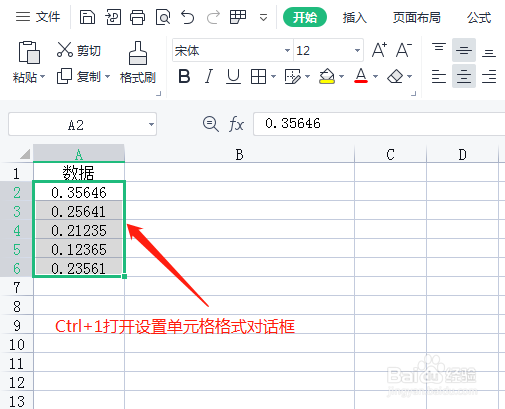This screenshot has width=505, height=409.
Task: Select row 7 header
Action: point(16,287)
